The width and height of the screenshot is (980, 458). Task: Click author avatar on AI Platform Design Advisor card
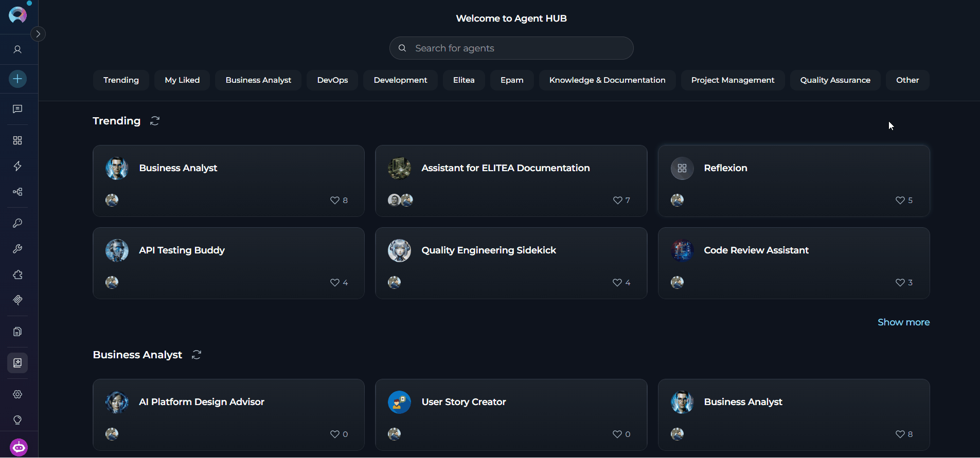(x=112, y=434)
